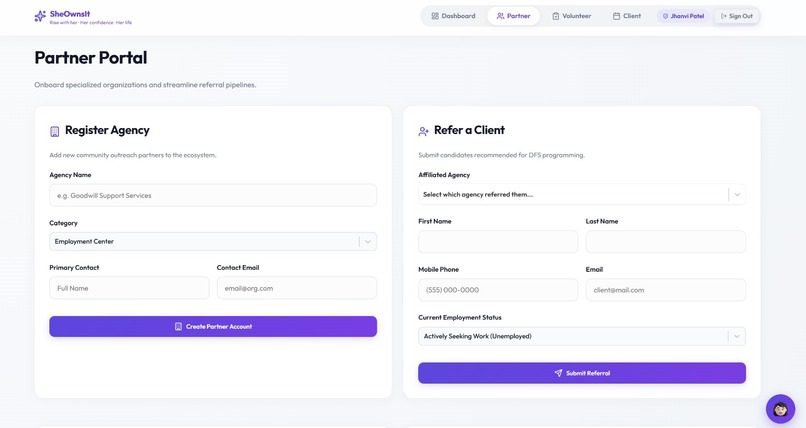Focus the Agency Name input field
Screen dimensions: 806x428
pos(213,195)
